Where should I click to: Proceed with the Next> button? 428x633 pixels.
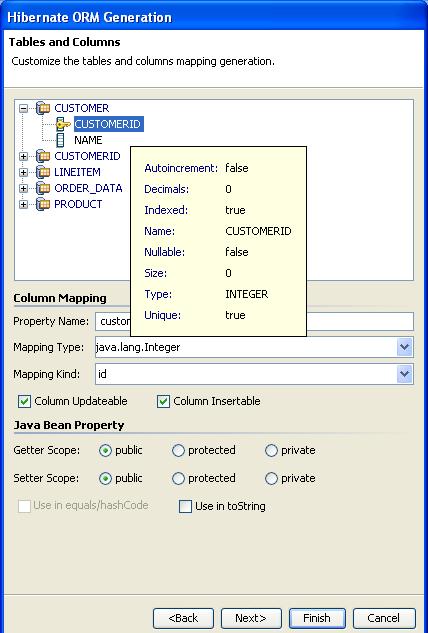click(x=251, y=618)
